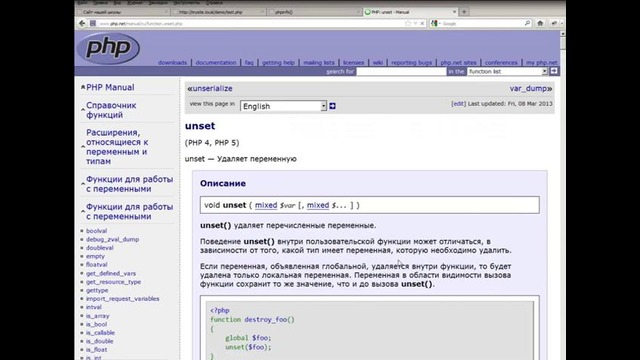
Task: Open the "function list" search scope dropdown
Action: pyautogui.click(x=507, y=71)
